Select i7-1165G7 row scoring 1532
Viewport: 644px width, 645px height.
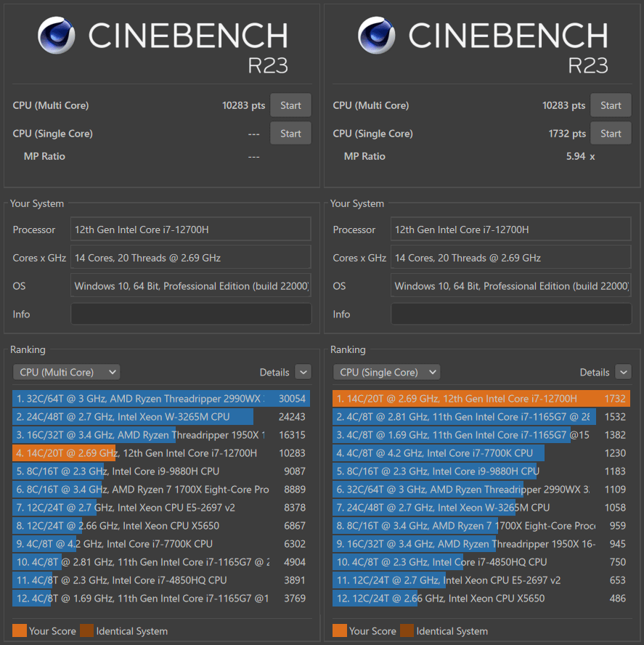click(481, 417)
